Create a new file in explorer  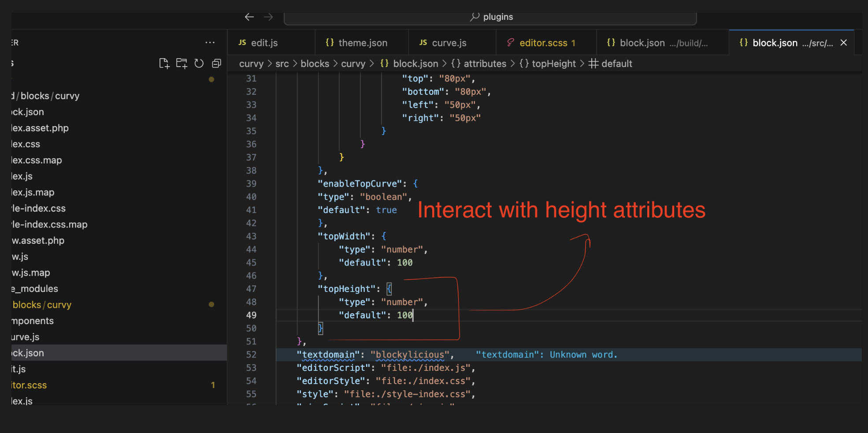pyautogui.click(x=164, y=63)
